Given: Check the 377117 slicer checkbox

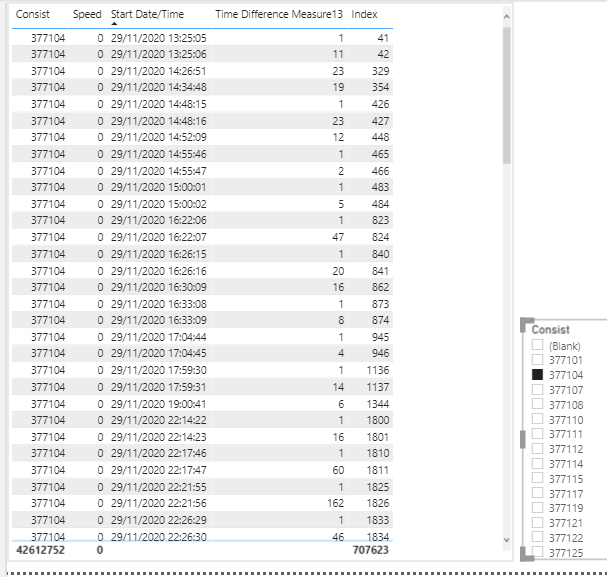Looking at the screenshot, I should pyautogui.click(x=537, y=493).
